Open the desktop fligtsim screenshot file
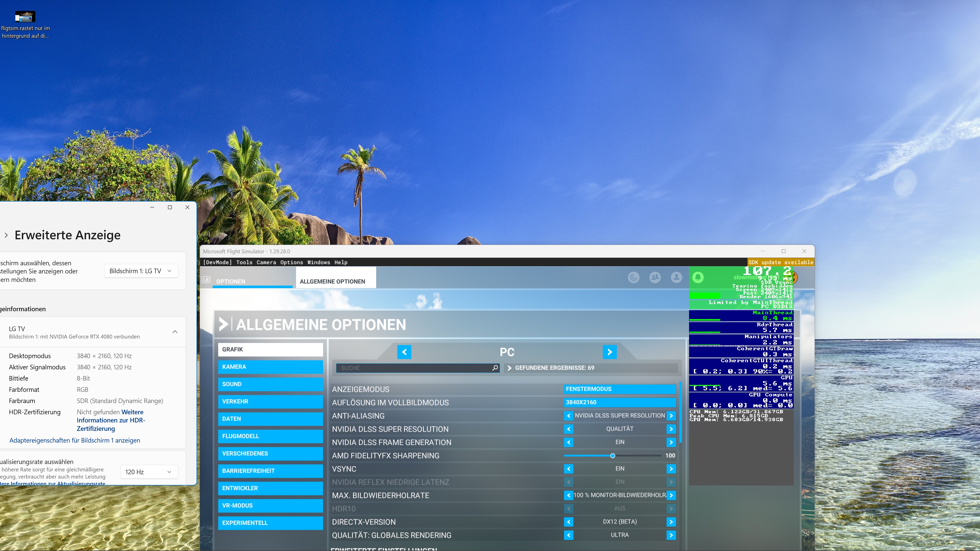The height and width of the screenshot is (551, 980). click(25, 17)
